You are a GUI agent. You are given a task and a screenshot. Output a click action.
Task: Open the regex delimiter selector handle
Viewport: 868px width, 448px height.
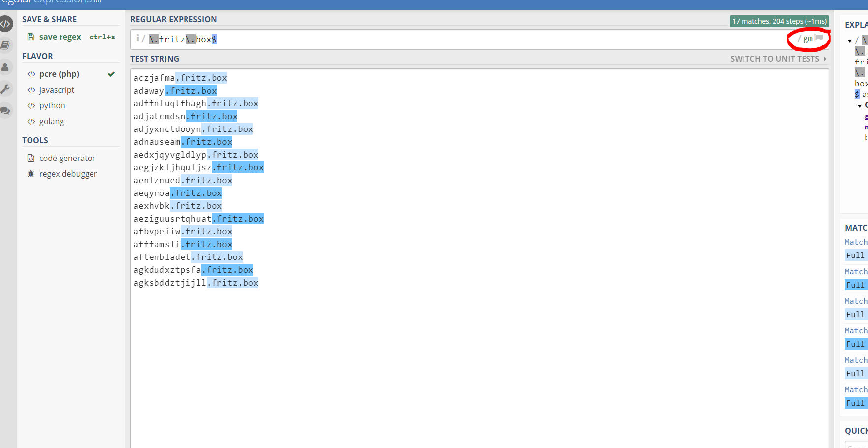point(138,38)
